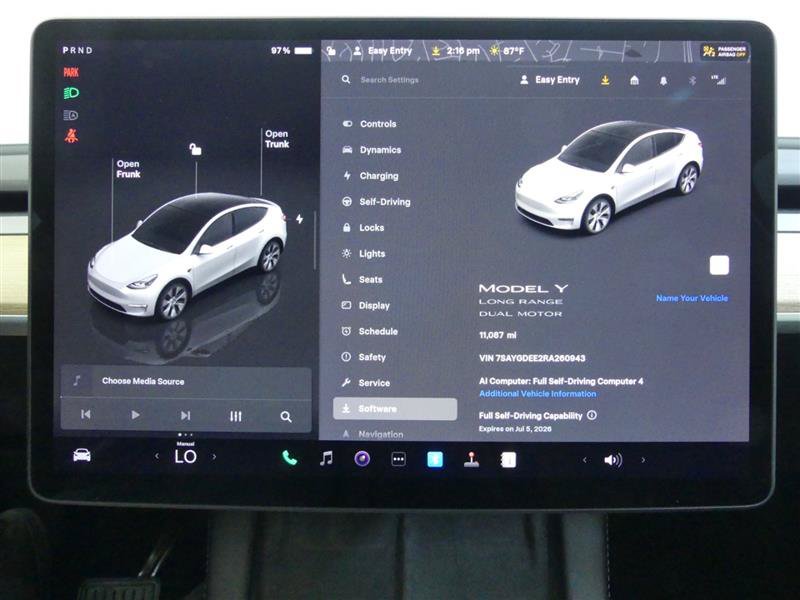Image resolution: width=800 pixels, height=600 pixels.
Task: Tap the yellow software download icon in settings header
Action: tap(605, 80)
